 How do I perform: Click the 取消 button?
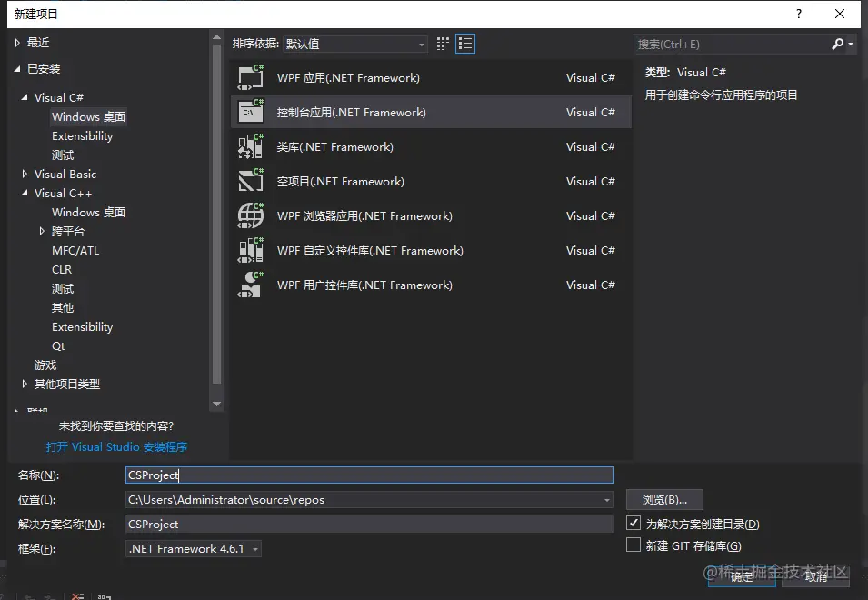pyautogui.click(x=816, y=576)
